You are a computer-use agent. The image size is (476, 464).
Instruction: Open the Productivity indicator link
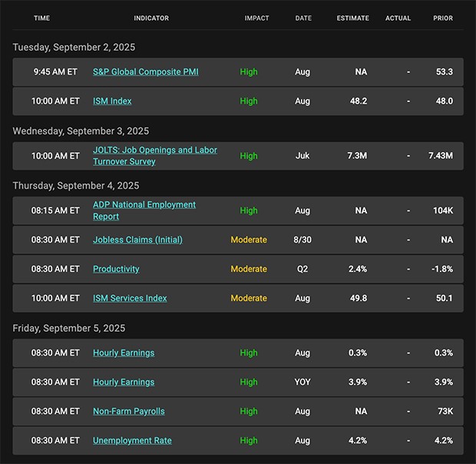click(116, 269)
